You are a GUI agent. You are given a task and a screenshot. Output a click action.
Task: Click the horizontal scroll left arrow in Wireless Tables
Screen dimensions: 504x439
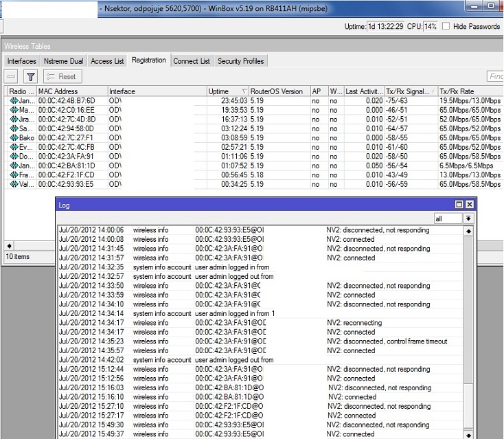pyautogui.click(x=10, y=246)
